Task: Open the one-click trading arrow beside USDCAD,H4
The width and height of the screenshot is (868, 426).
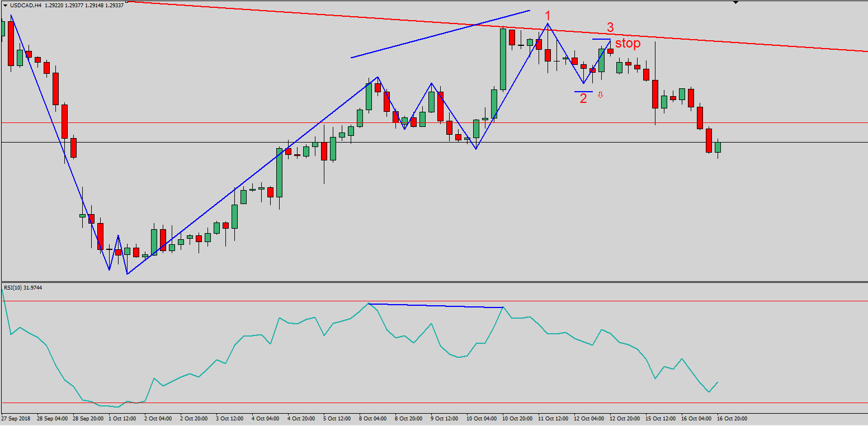Action: (5, 5)
